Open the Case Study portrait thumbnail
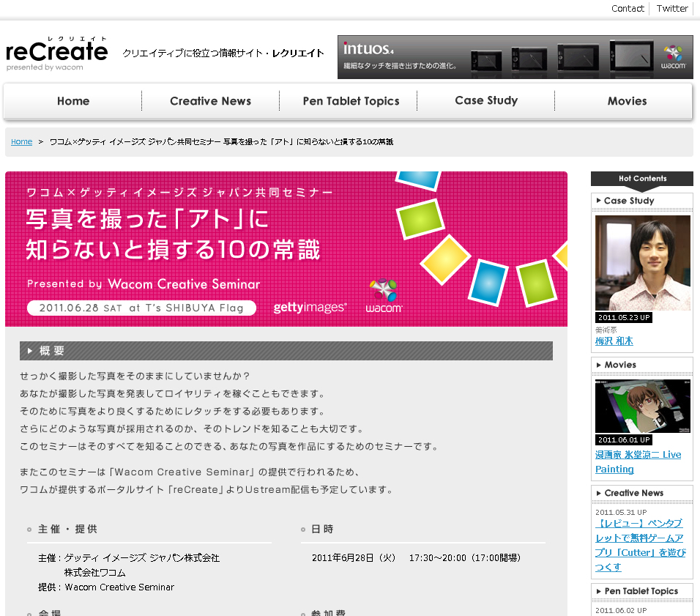 (x=642, y=263)
